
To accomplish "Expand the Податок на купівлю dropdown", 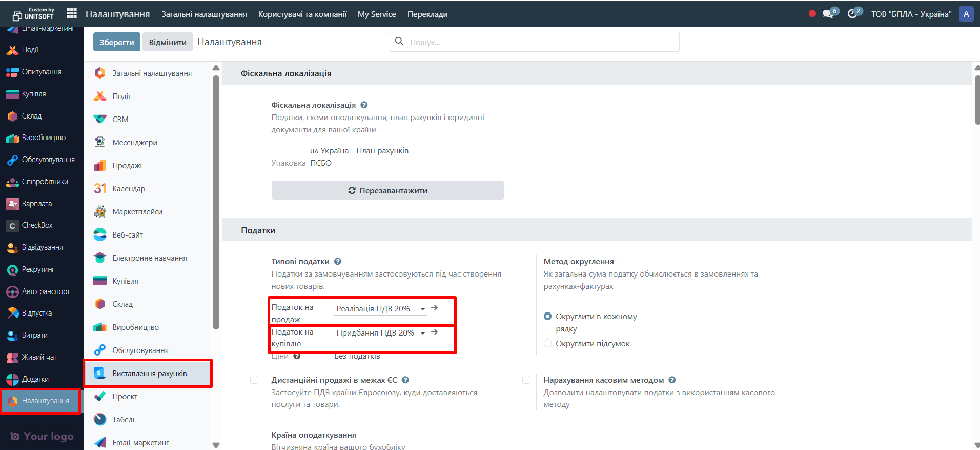I will 380,333.
